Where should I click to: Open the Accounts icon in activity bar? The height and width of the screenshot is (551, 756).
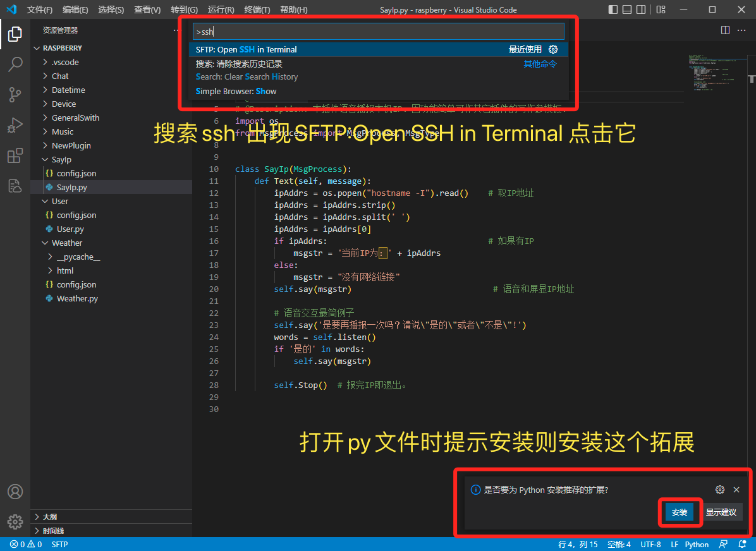click(x=15, y=491)
